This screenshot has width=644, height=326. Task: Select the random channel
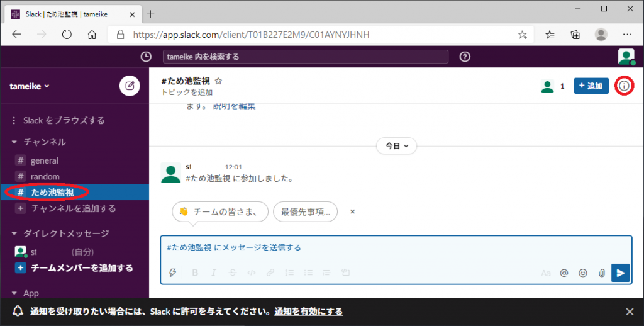45,176
